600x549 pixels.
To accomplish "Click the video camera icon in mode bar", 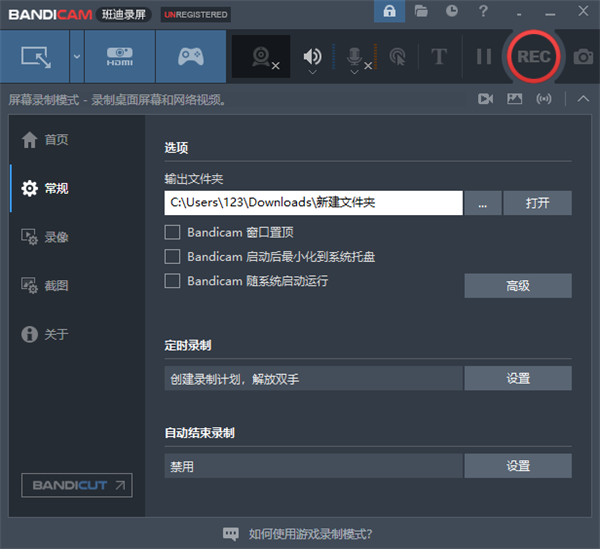I will click(x=485, y=99).
